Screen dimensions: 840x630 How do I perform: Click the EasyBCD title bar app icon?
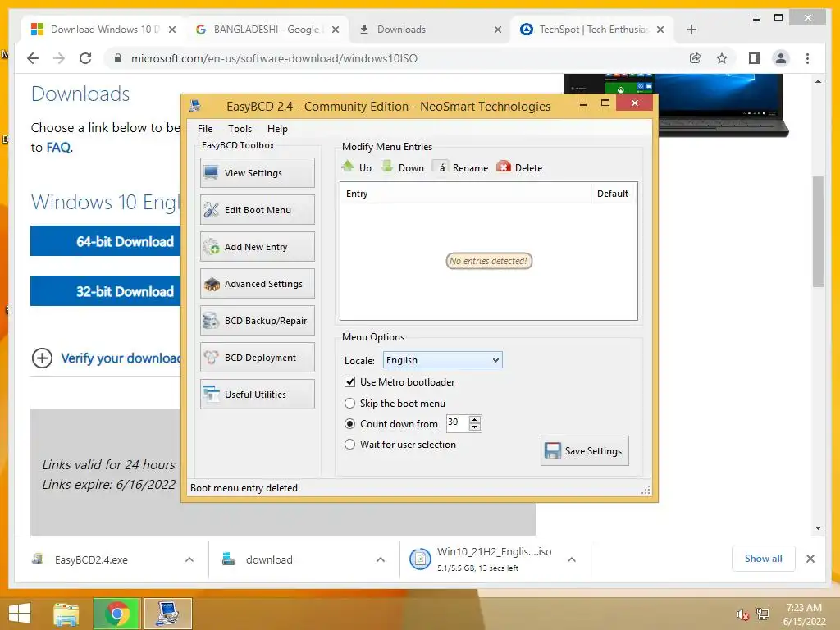click(195, 106)
